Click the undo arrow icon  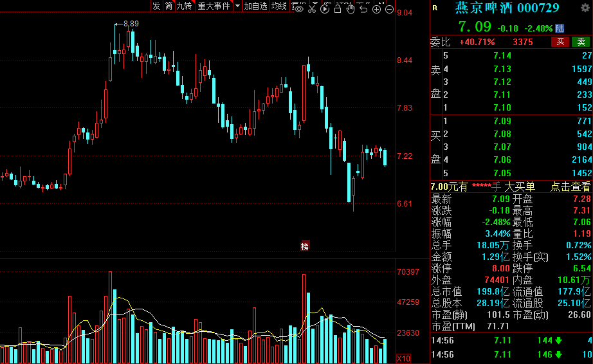coord(363,8)
